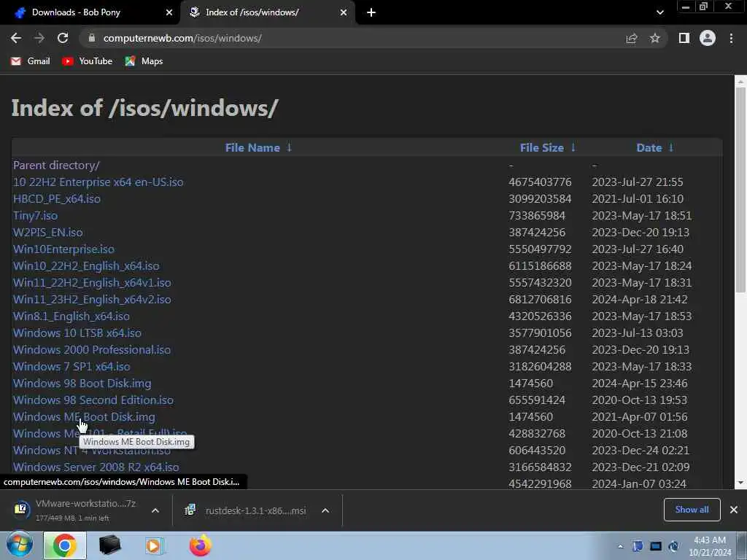Click File Size descending arrow
This screenshot has width=747, height=560.
(573, 147)
